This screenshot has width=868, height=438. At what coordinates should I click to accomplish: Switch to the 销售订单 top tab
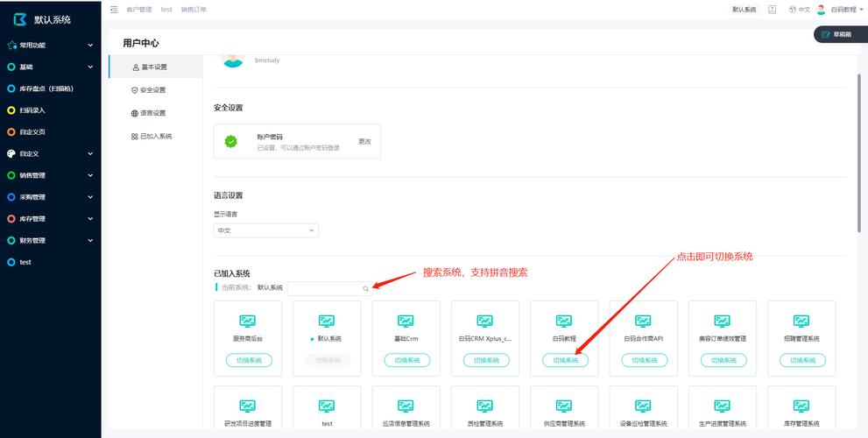pos(194,10)
